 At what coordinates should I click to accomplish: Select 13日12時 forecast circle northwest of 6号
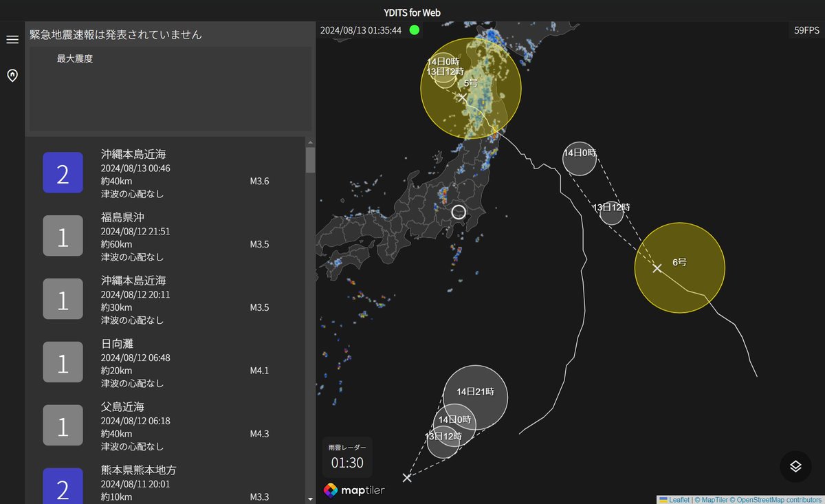[611, 212]
